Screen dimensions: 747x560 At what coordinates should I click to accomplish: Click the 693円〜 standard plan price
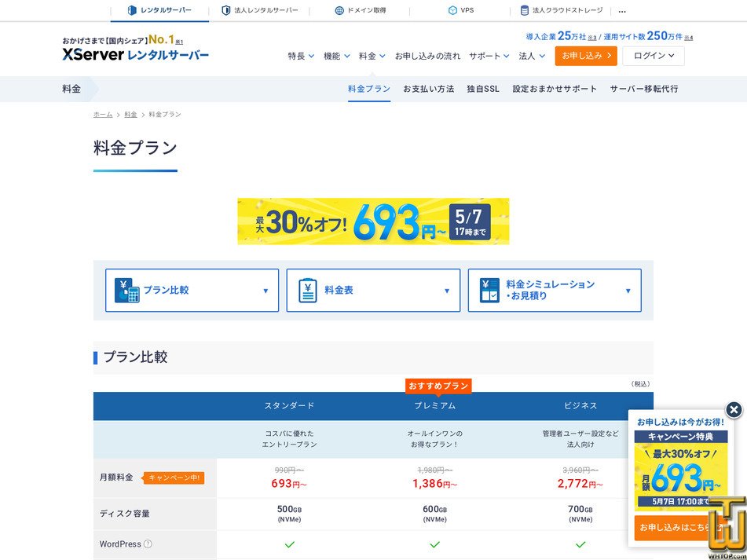pyautogui.click(x=289, y=484)
